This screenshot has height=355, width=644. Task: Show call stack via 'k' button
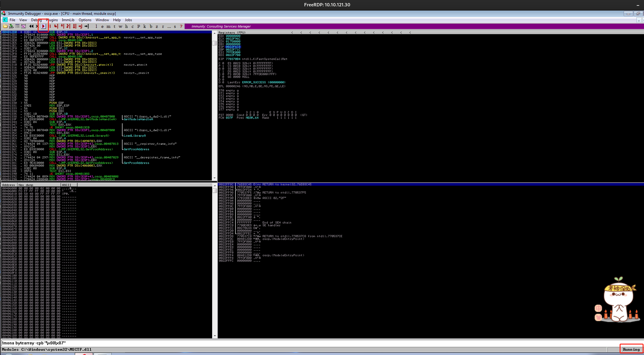point(145,26)
